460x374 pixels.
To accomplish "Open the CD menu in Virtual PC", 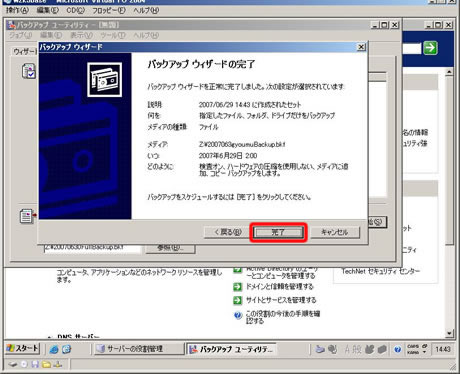I will [75, 10].
